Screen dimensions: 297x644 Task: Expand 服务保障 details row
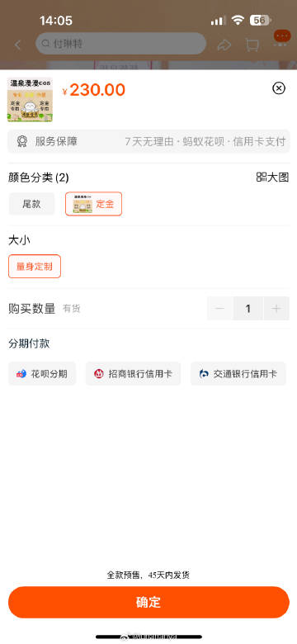[148, 142]
